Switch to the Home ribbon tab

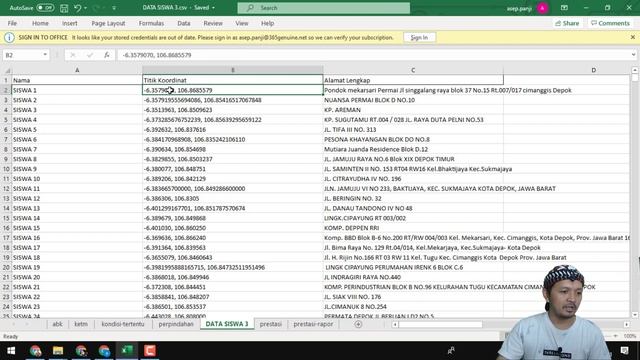click(x=40, y=23)
